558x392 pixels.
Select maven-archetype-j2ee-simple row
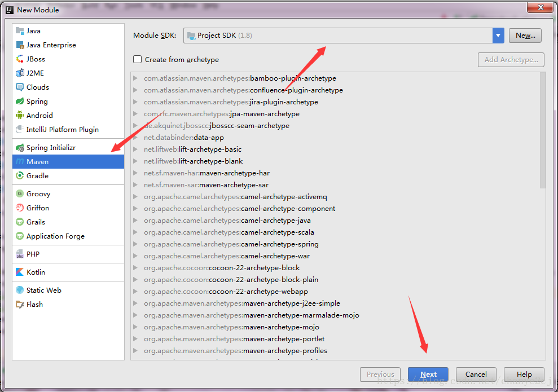click(x=336, y=303)
